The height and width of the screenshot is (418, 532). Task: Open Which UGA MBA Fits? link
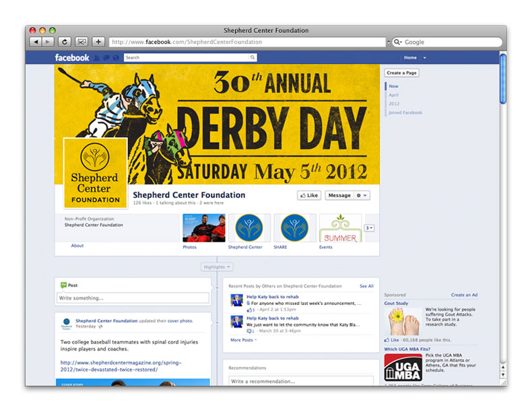tap(407, 349)
